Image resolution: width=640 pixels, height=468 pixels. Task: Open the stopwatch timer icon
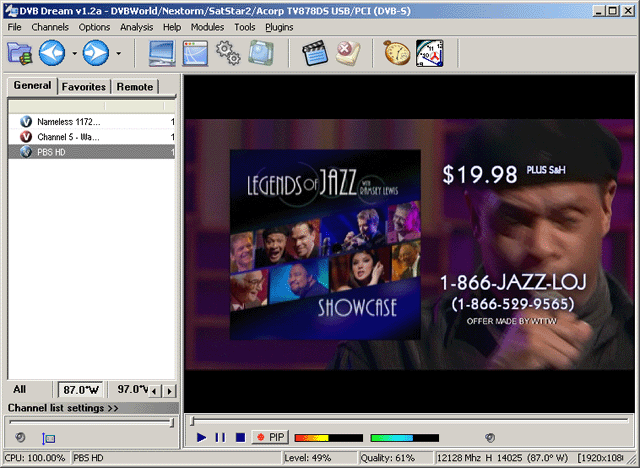(x=397, y=53)
